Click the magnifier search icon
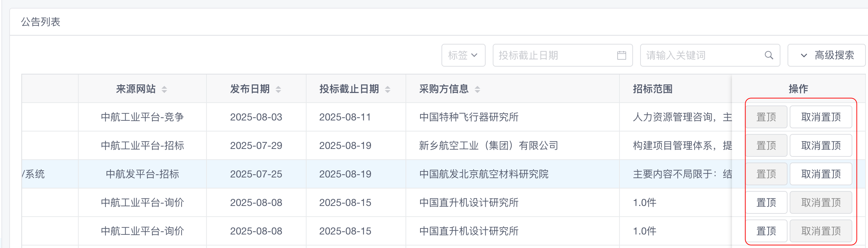Image resolution: width=868 pixels, height=248 pixels. coord(769,55)
